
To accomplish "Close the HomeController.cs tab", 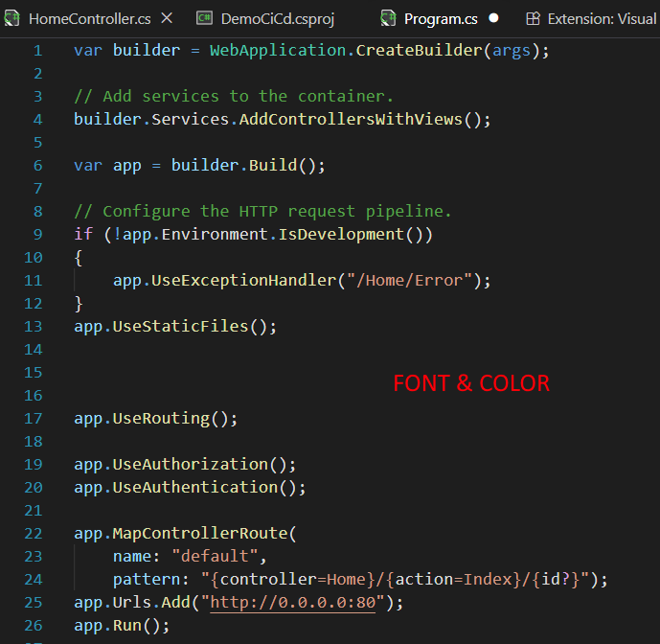I will tap(167, 18).
